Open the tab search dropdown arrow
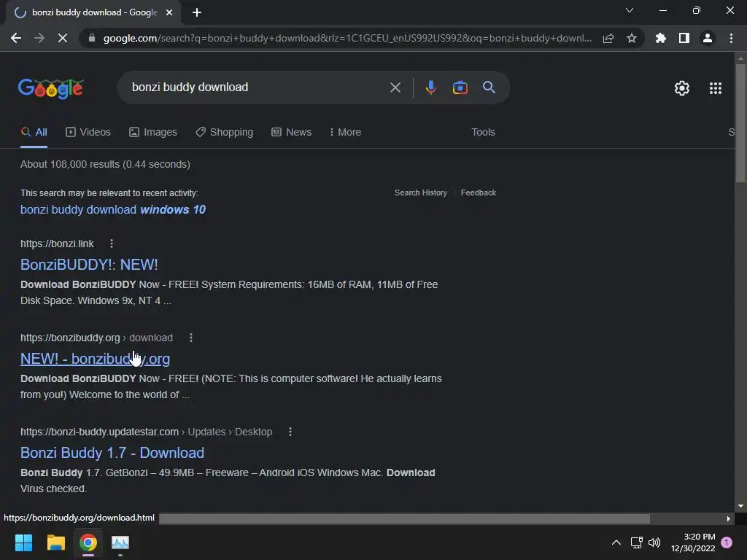 click(630, 10)
